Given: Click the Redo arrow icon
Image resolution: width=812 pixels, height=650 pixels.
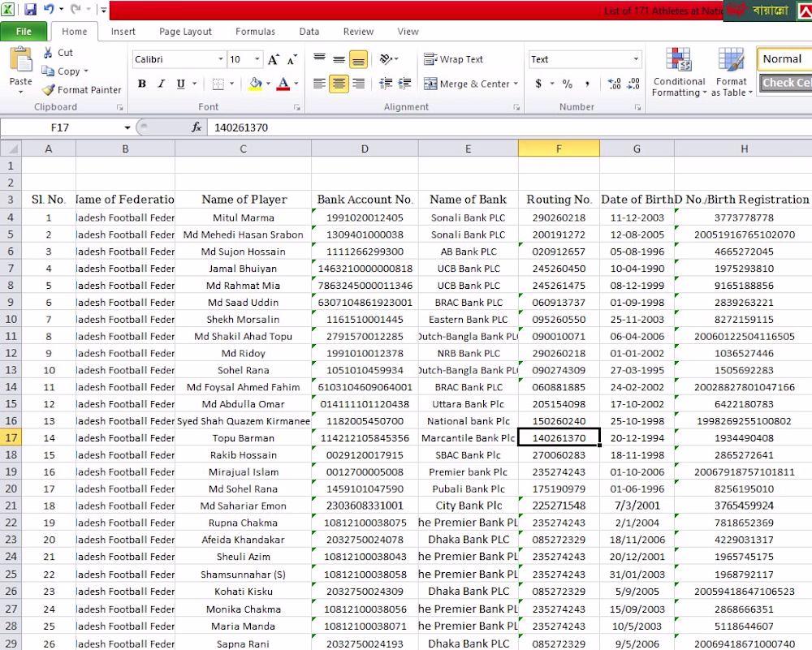Looking at the screenshot, I should (76, 9).
